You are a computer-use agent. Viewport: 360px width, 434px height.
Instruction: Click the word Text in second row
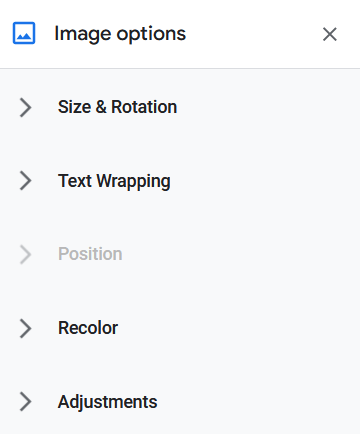click(75, 181)
